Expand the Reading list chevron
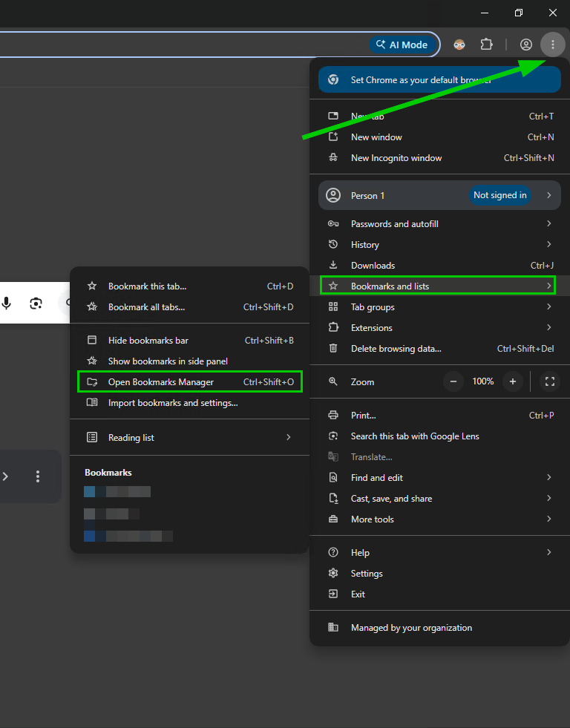The height and width of the screenshot is (728, 570). pyautogui.click(x=289, y=437)
